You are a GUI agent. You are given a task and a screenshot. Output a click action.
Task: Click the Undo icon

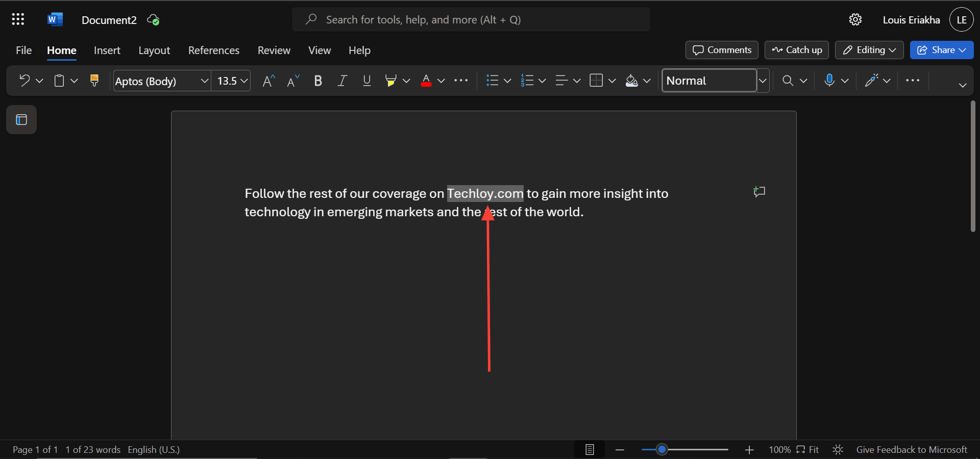23,81
